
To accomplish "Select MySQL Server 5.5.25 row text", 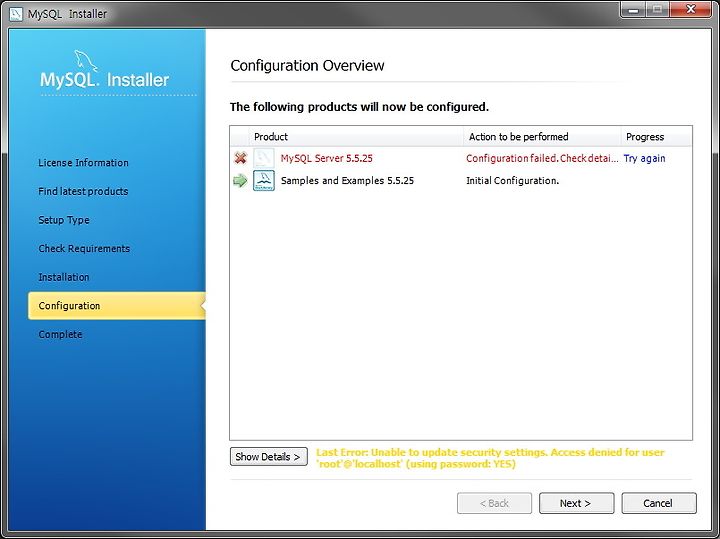I will [x=326, y=158].
